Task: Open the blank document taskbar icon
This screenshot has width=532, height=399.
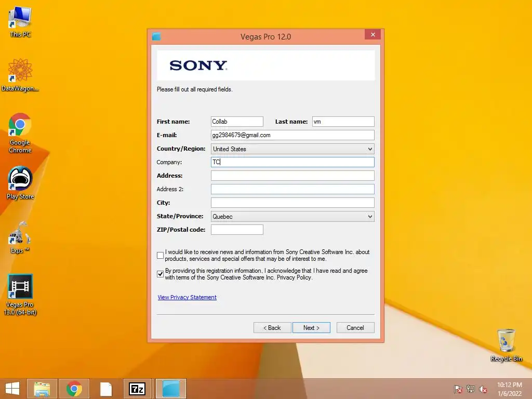Action: (106, 389)
